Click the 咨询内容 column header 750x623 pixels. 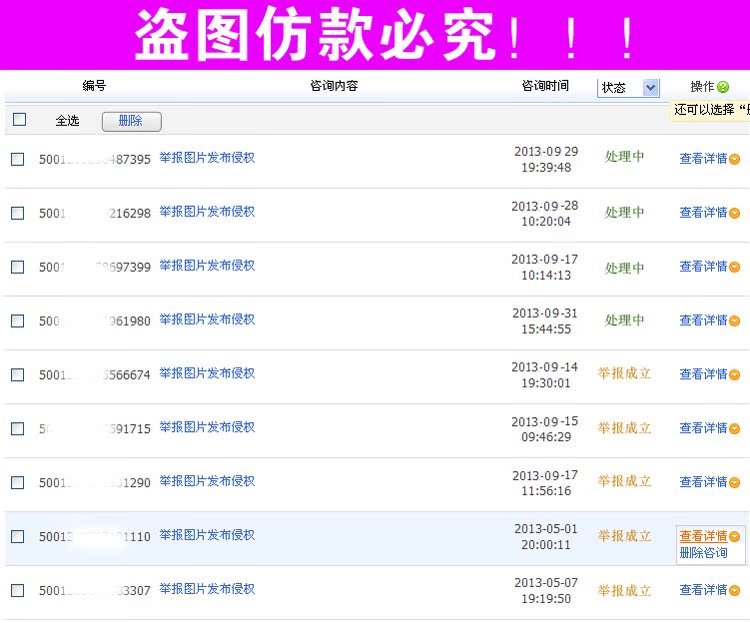click(x=334, y=86)
